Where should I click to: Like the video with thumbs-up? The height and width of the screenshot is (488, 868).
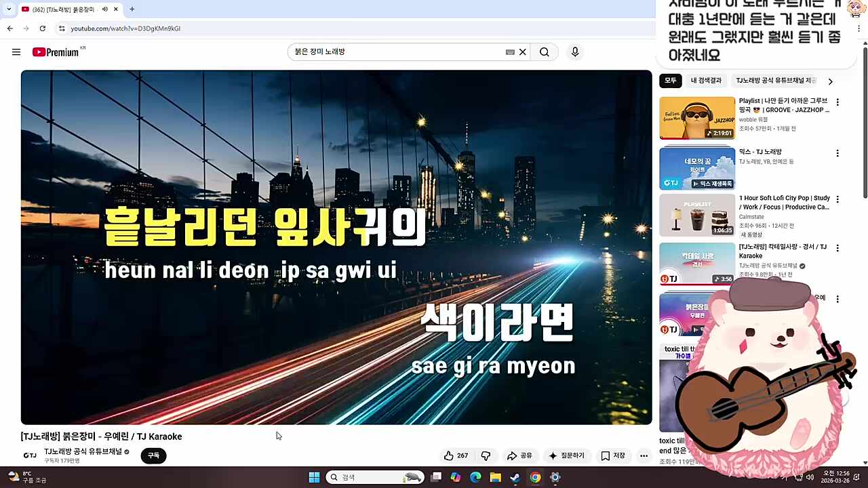456,456
